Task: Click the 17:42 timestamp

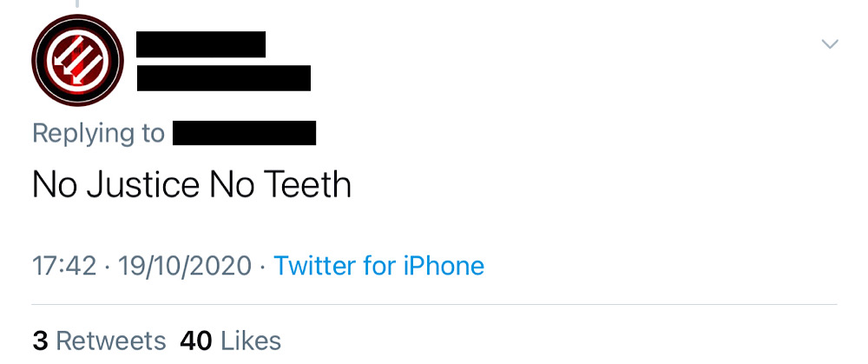Action: [64, 266]
